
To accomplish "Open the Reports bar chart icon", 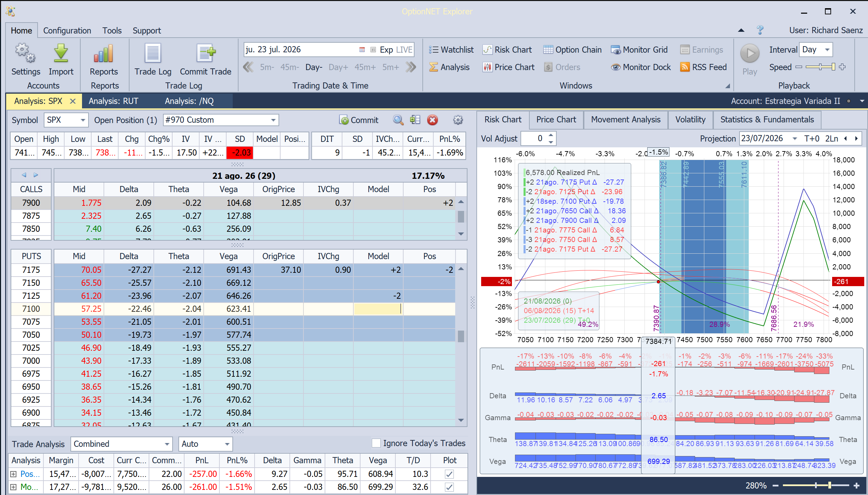I will (x=104, y=54).
